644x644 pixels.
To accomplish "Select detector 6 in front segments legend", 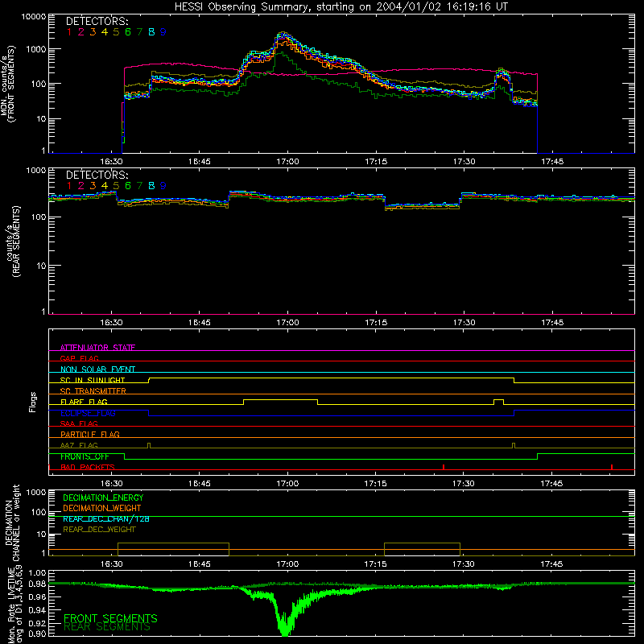I will pyautogui.click(x=128, y=32).
